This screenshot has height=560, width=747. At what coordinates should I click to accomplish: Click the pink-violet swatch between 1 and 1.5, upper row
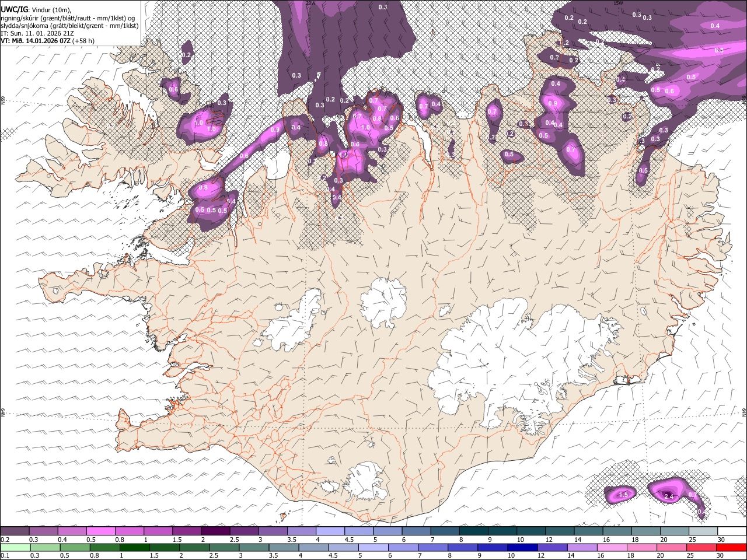coord(158,531)
